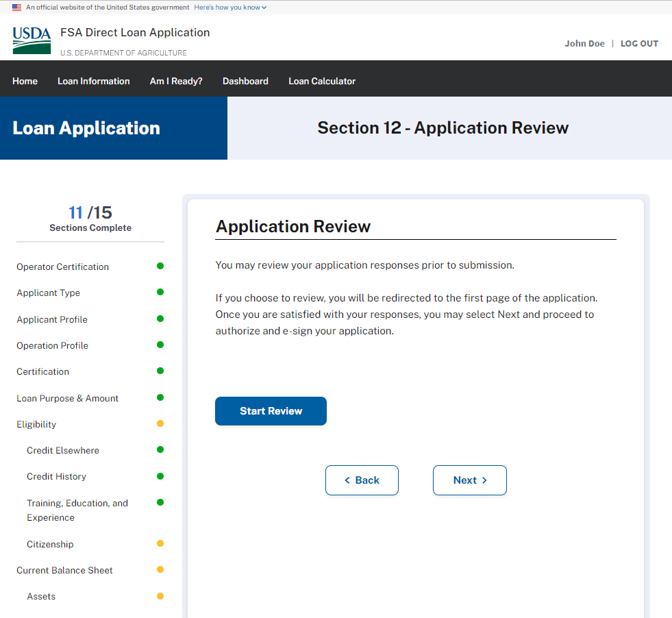Click the green status dot beside Credit History
This screenshot has height=618, width=672.
click(160, 476)
